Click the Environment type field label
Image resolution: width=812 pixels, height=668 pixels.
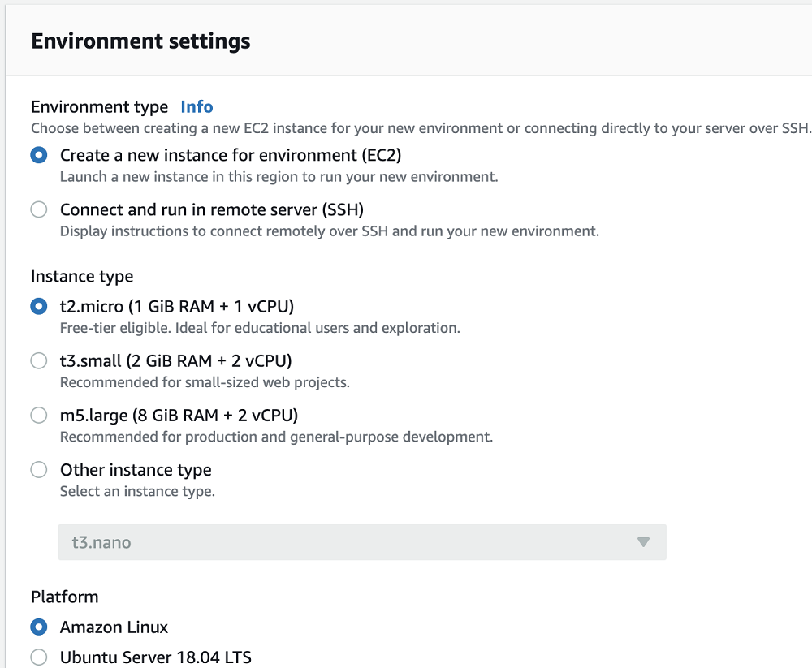99,107
